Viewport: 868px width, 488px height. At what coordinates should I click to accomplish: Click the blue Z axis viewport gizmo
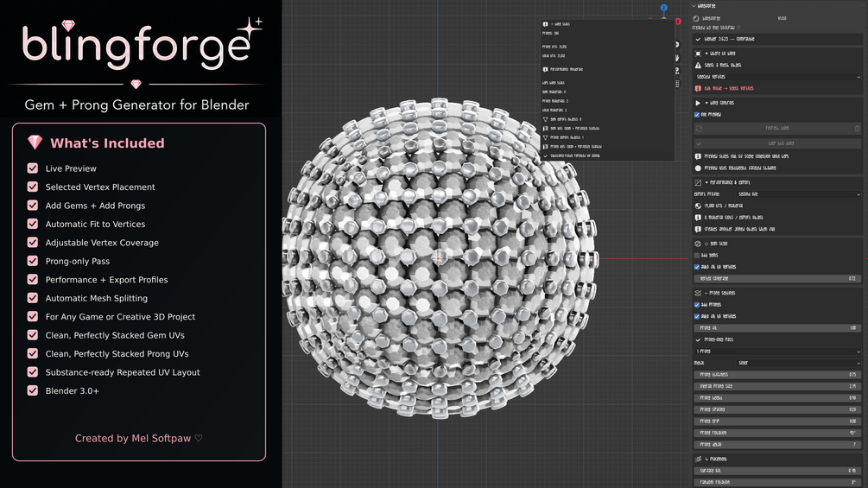(663, 8)
